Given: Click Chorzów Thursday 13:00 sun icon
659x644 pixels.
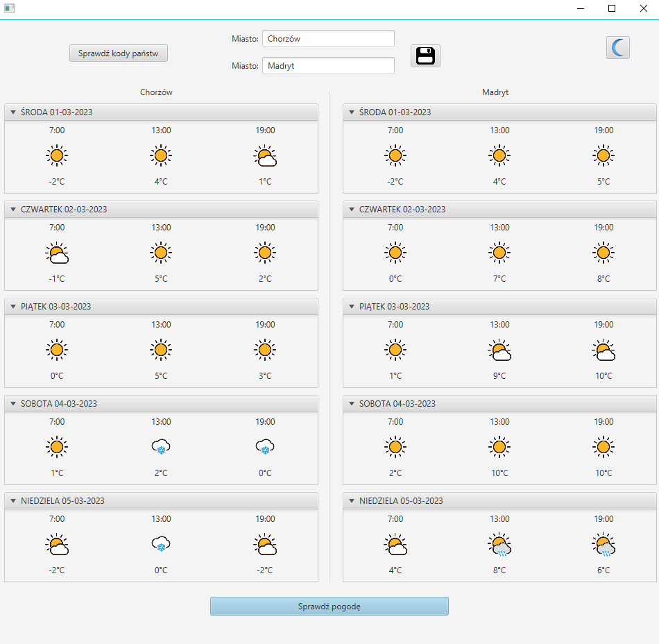Looking at the screenshot, I should point(161,253).
